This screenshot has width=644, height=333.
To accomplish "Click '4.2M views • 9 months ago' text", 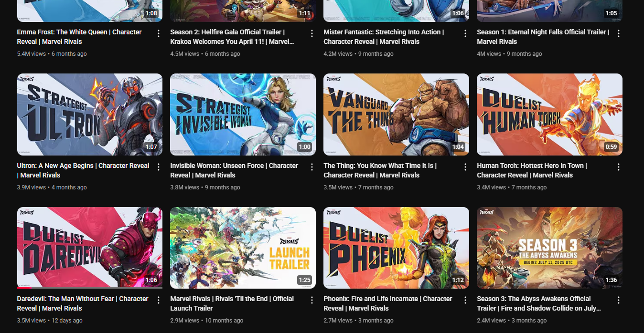I will [x=358, y=54].
